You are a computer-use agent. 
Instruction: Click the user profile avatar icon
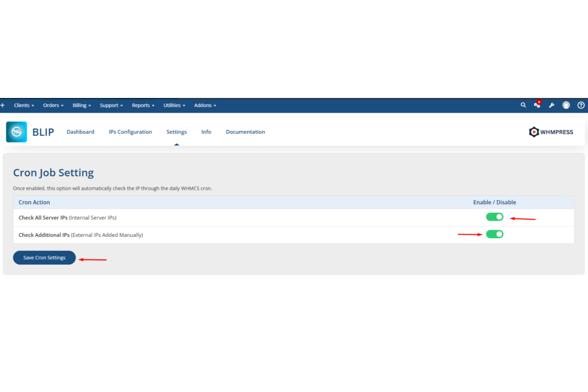pos(566,105)
